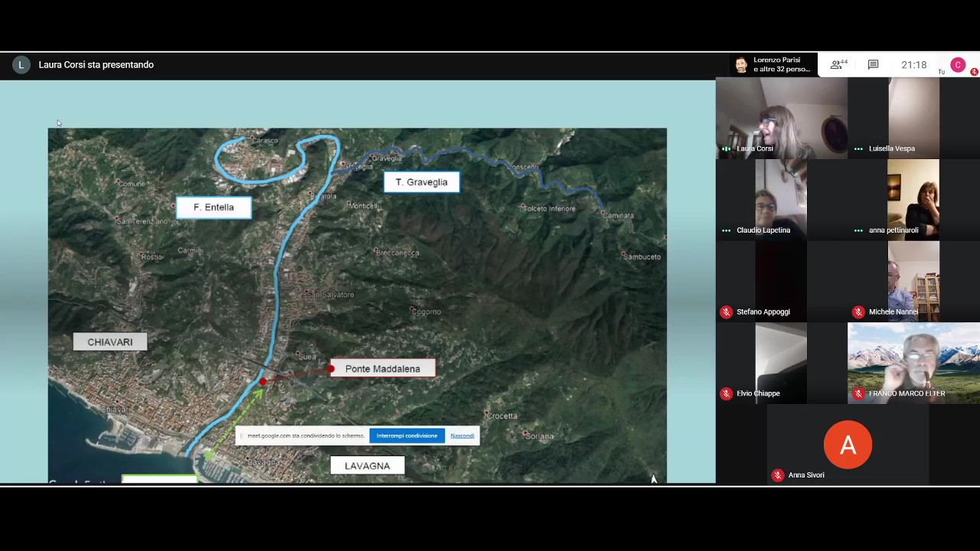Select FRANCO MARCO ELTER's video tile

[x=913, y=362]
